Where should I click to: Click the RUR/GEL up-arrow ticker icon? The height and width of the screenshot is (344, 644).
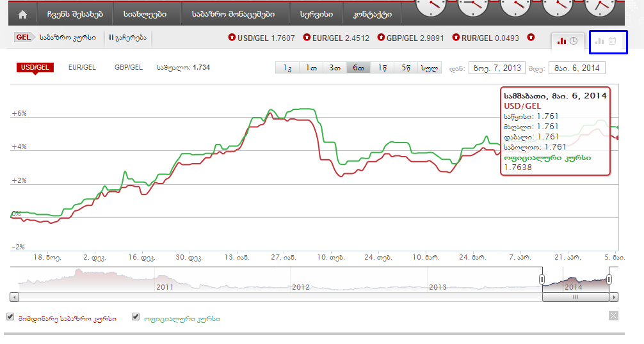pos(456,37)
